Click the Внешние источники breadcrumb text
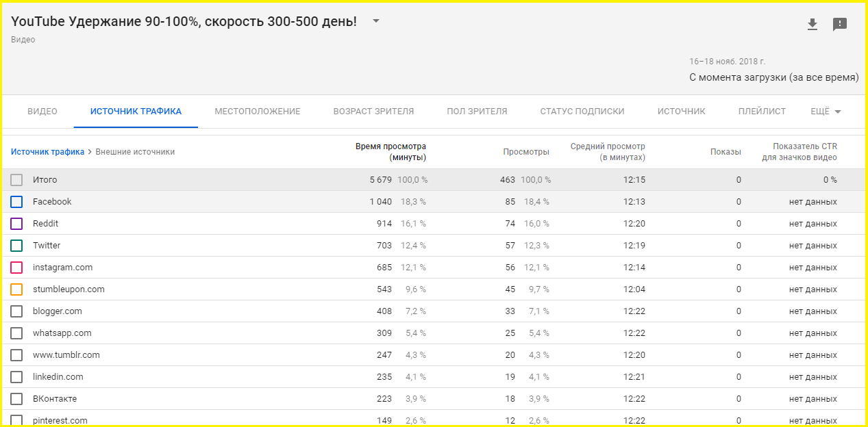 click(x=135, y=152)
